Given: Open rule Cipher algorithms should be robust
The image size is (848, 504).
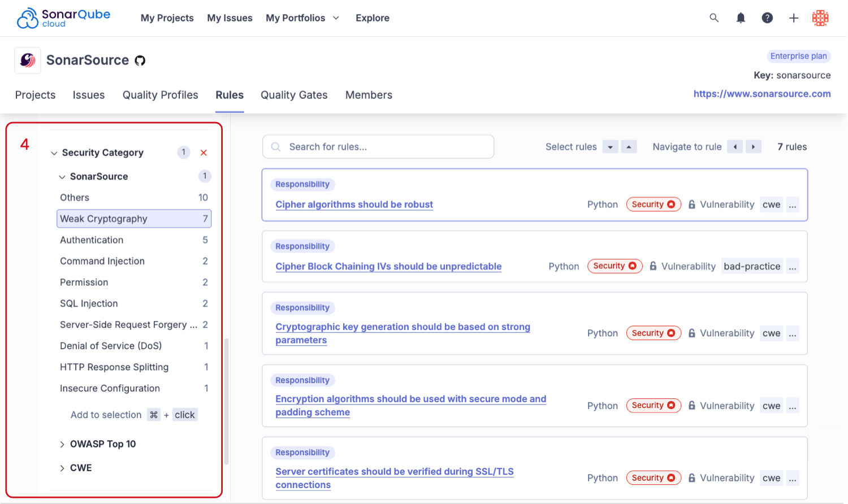Looking at the screenshot, I should point(354,205).
